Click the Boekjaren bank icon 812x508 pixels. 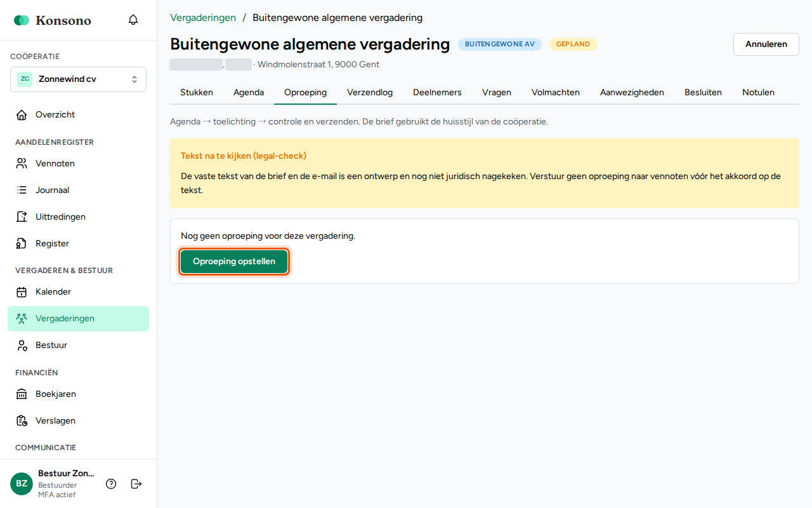pos(22,394)
